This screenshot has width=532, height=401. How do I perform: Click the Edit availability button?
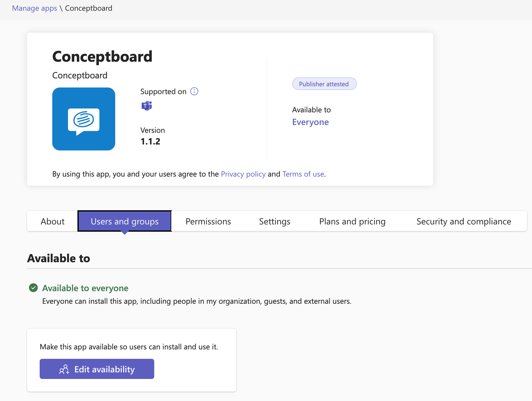pos(97,369)
